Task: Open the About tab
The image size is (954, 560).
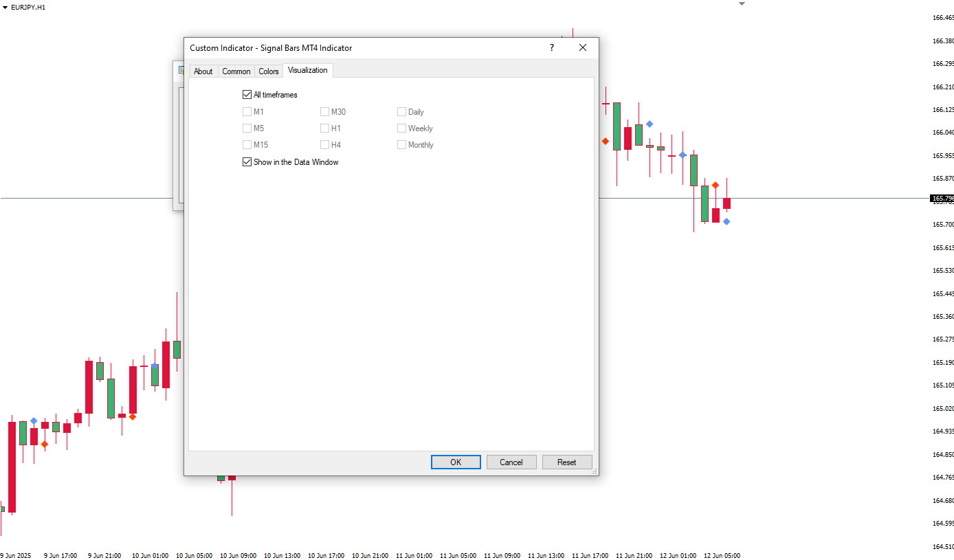Action: [203, 71]
